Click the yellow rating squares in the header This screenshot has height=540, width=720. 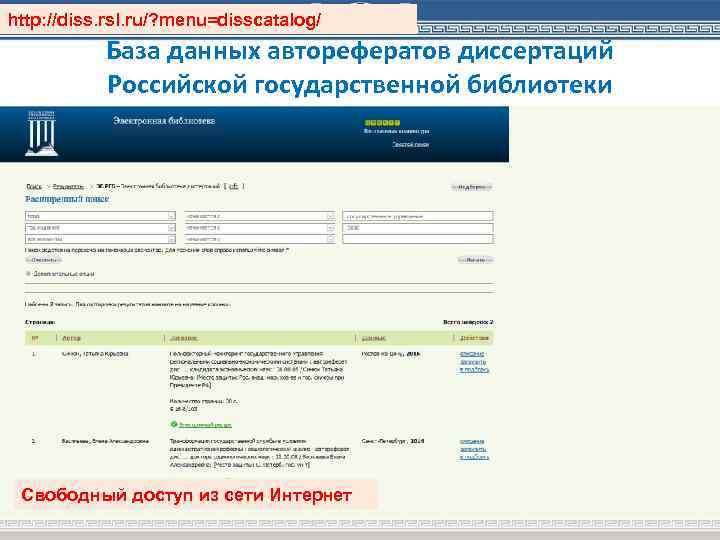coord(382,123)
